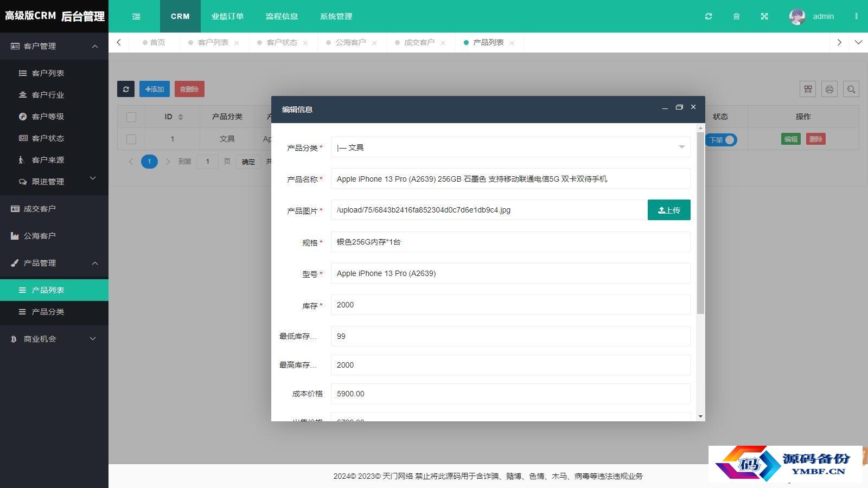Open 业绩订单 top menu

pyautogui.click(x=227, y=16)
